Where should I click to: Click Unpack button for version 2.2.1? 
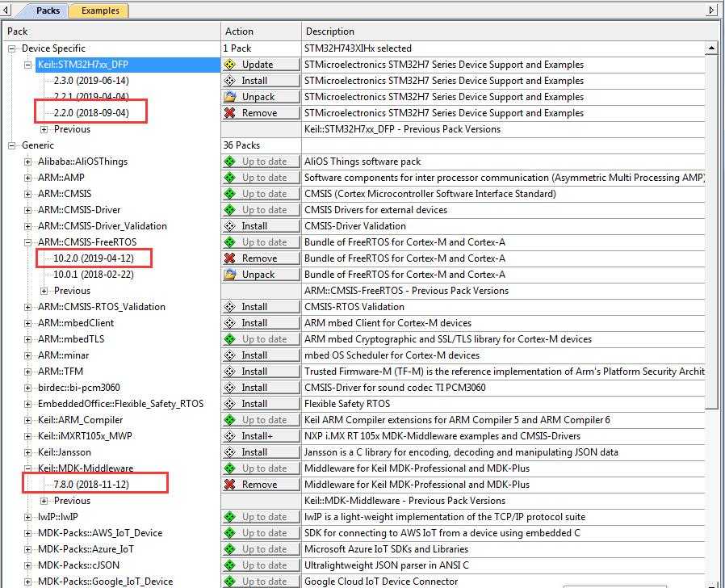pos(262,97)
